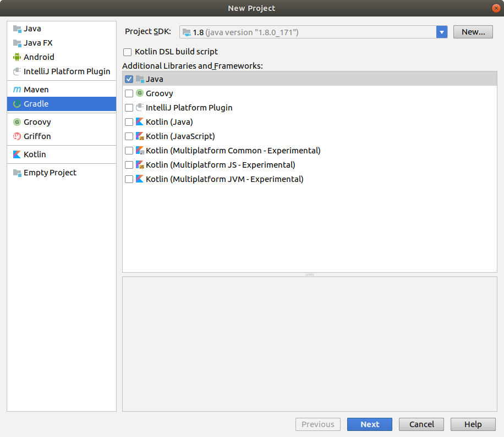The image size is (504, 437).
Task: Click the Next button
Action: [370, 424]
